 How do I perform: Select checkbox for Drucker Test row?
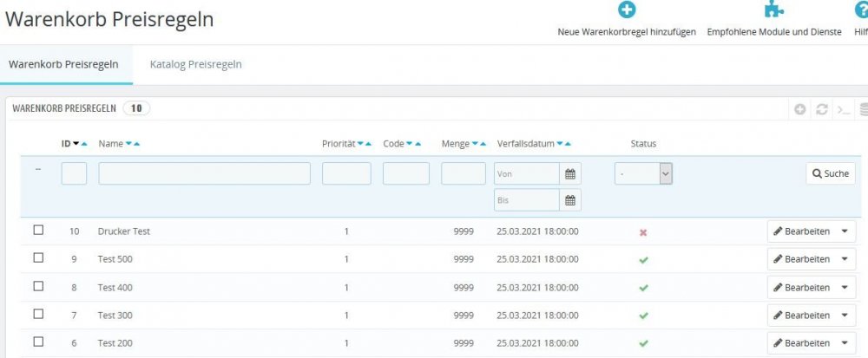38,230
